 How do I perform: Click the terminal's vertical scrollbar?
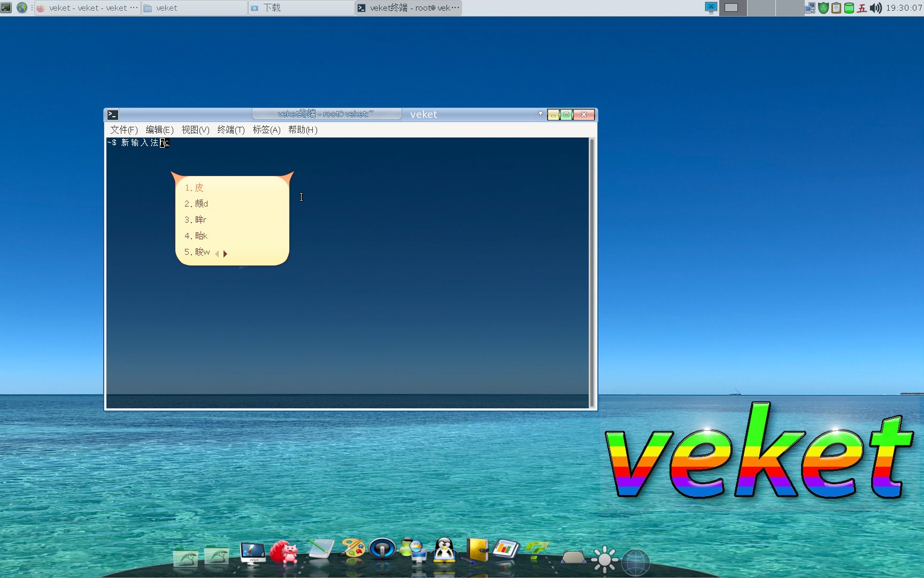click(591, 273)
